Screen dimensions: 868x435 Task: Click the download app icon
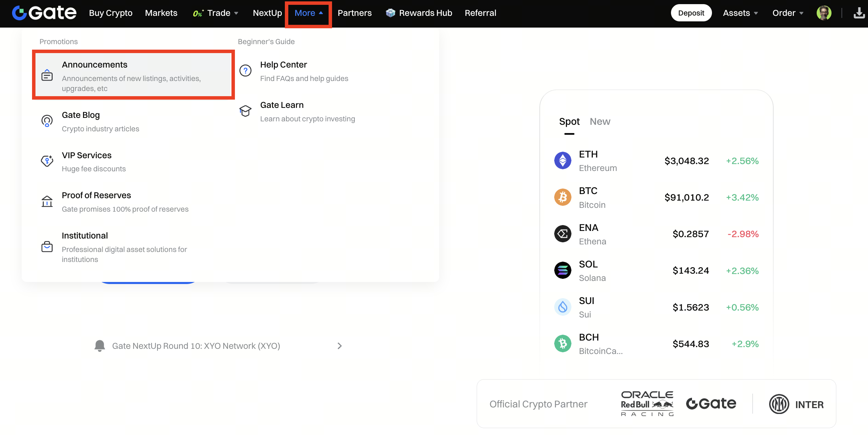[x=859, y=13]
